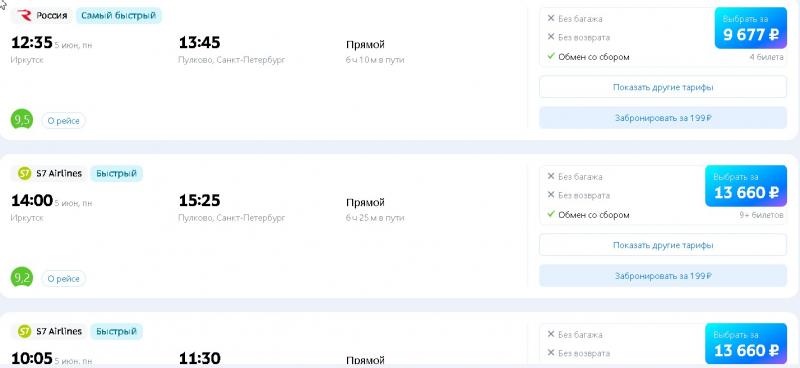Open the 9,5 rating badge
Screen dimensions: 800x368
pos(22,120)
